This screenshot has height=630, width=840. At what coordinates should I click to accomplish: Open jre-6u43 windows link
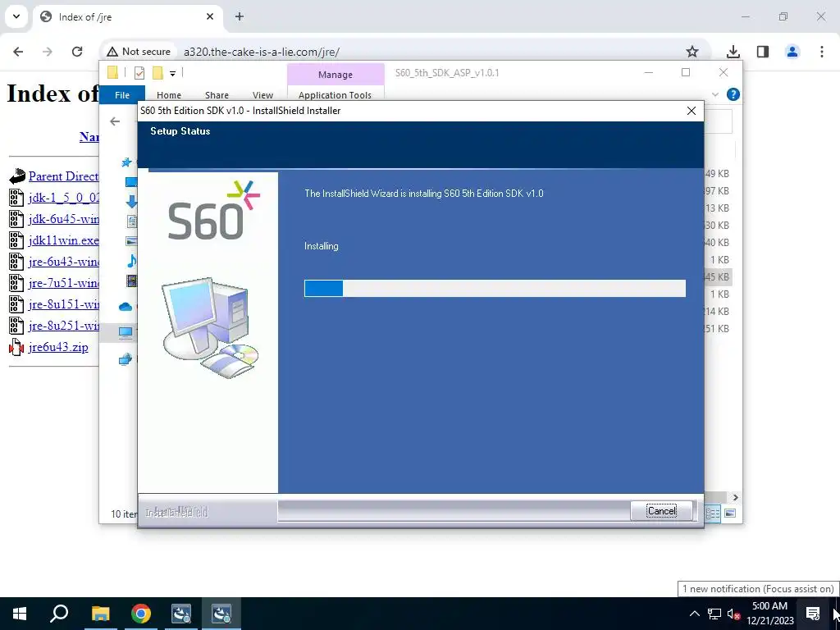pyautogui.click(x=63, y=262)
